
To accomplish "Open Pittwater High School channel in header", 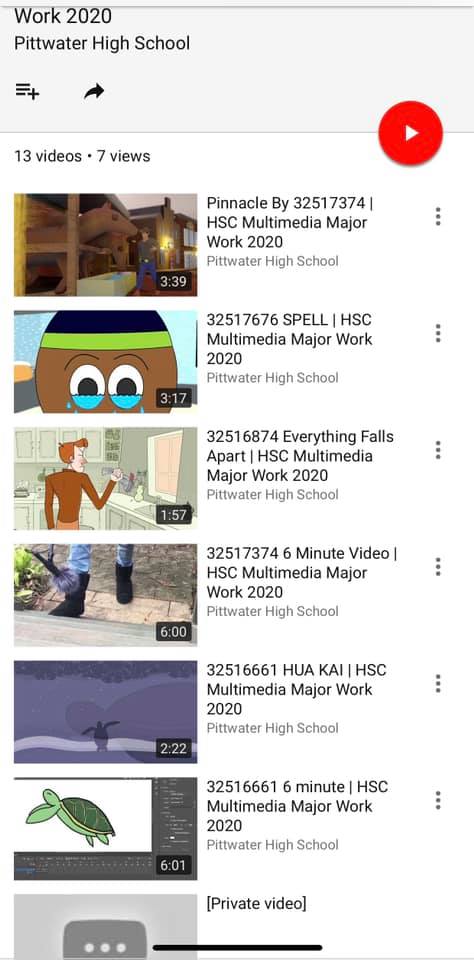I will click(102, 43).
